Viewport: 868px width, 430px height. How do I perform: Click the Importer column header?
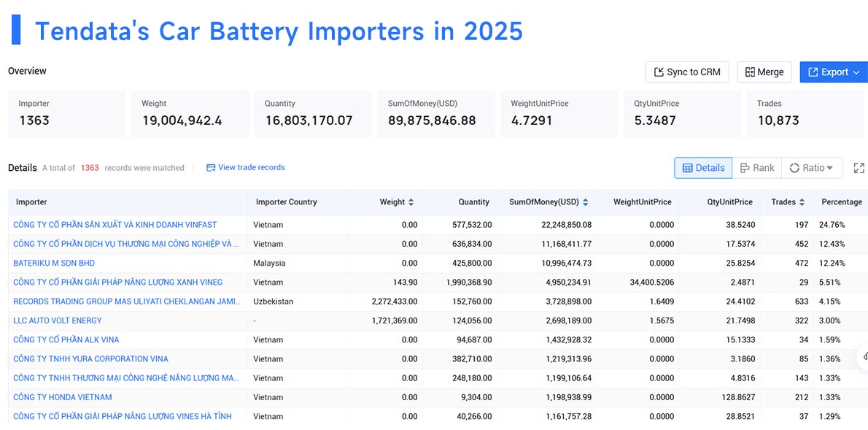[x=31, y=202]
